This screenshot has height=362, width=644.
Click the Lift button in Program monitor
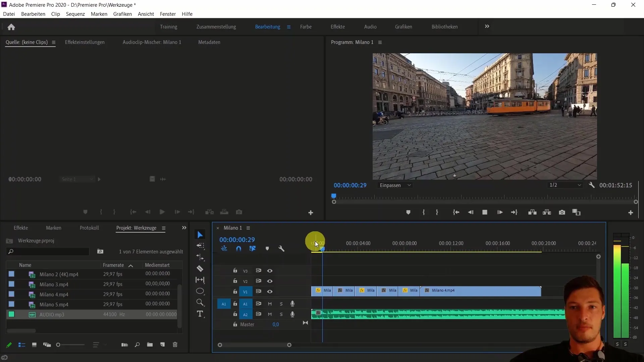(532, 212)
